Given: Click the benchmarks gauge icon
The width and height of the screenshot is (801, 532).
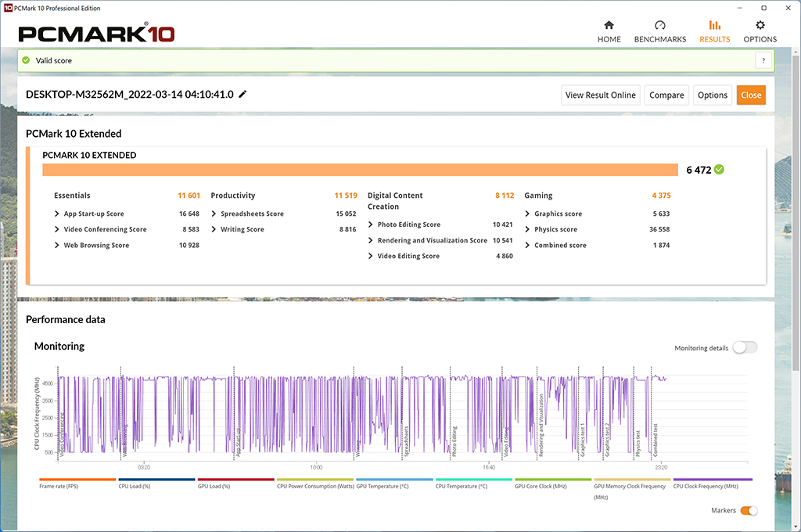Looking at the screenshot, I should [x=660, y=25].
